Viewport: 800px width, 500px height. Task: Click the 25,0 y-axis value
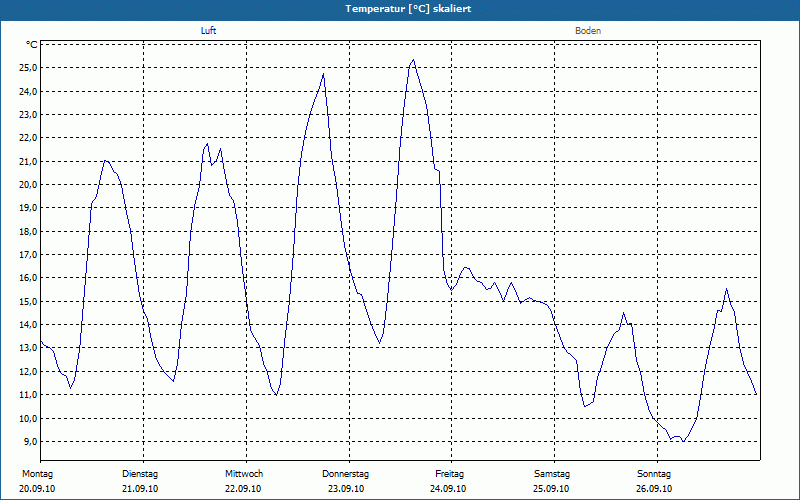pos(28,68)
